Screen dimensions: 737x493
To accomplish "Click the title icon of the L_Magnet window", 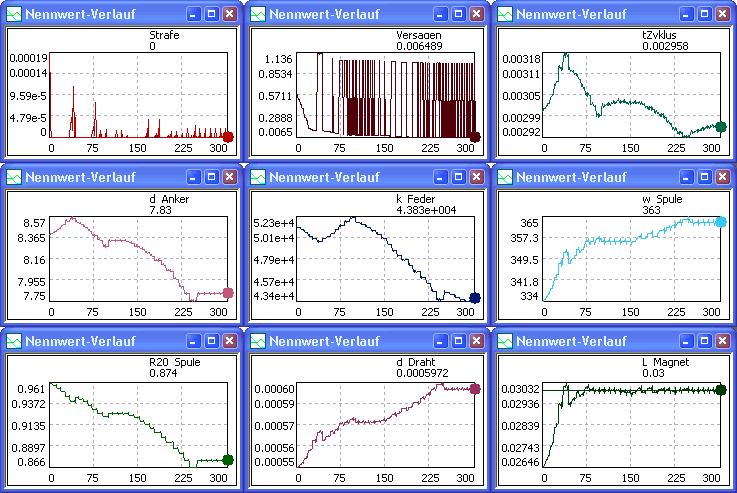I will click(x=505, y=341).
